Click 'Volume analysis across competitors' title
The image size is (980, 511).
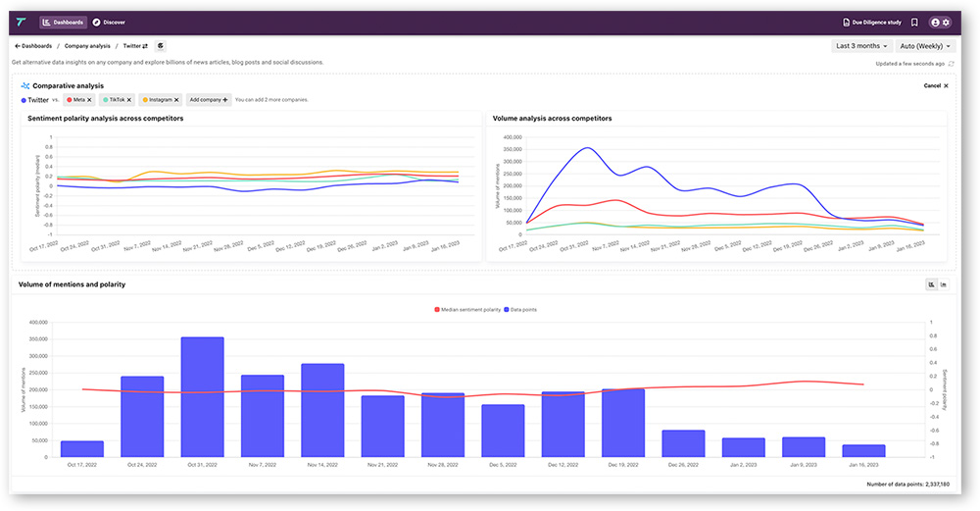coord(552,119)
